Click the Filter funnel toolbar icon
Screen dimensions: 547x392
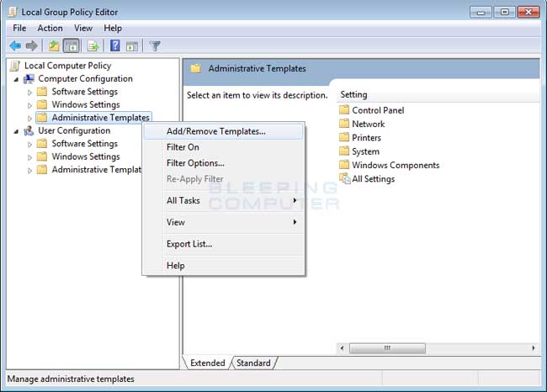155,45
